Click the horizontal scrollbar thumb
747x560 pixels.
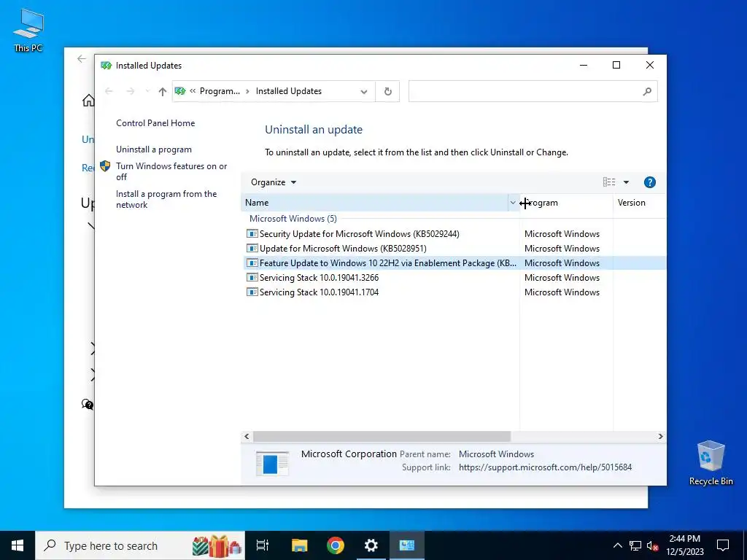(x=382, y=437)
